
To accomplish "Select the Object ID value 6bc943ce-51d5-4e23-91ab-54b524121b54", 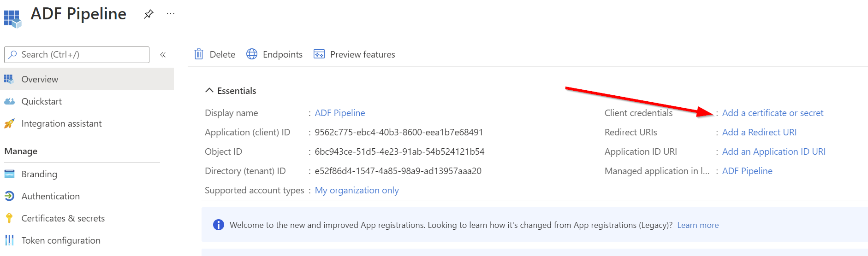I will (x=399, y=151).
